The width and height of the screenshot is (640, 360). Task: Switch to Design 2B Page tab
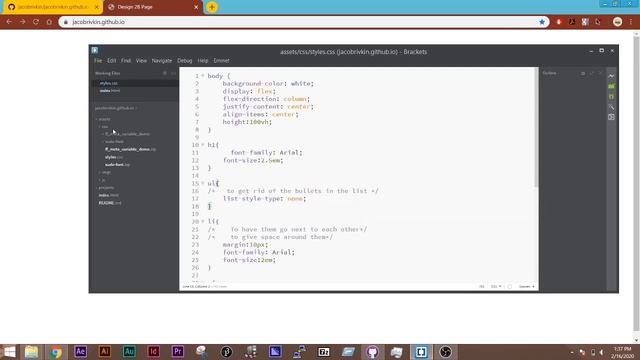point(152,7)
